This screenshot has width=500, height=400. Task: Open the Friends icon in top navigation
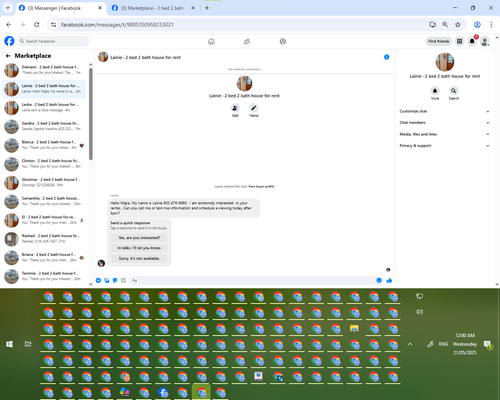[247, 41]
